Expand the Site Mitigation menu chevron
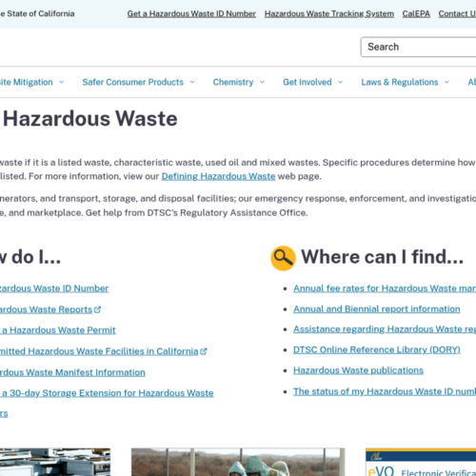This screenshot has height=476, width=476. point(62,82)
